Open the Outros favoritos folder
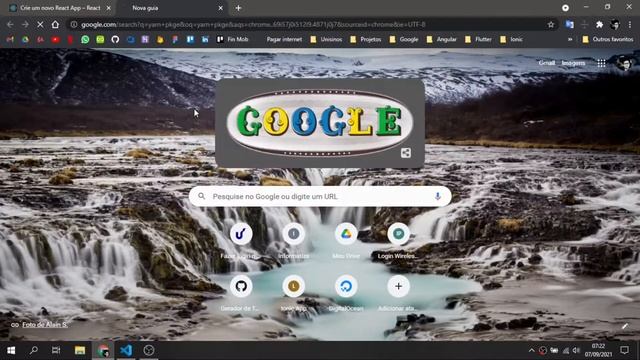 coord(608,40)
